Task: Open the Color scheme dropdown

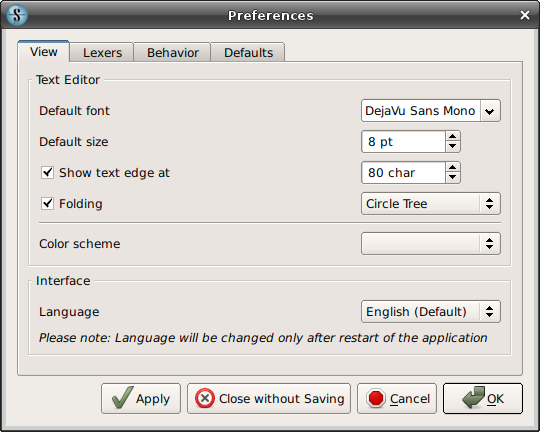Action: 430,244
